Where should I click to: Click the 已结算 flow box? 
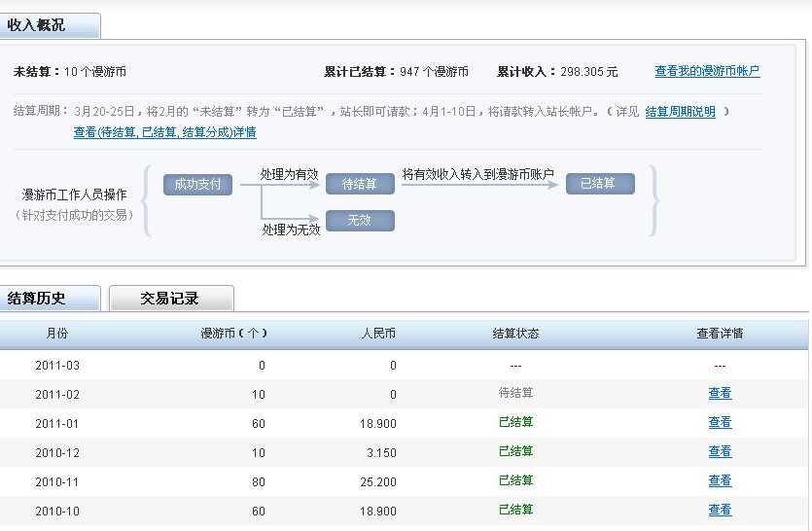point(599,183)
